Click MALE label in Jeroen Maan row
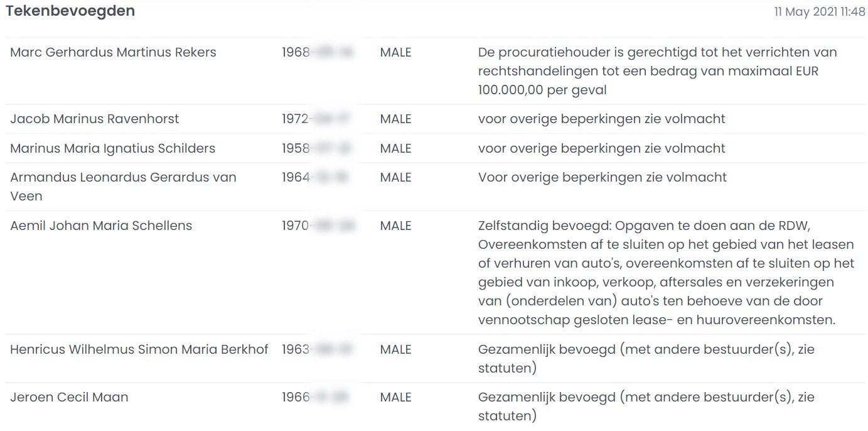 [395, 397]
